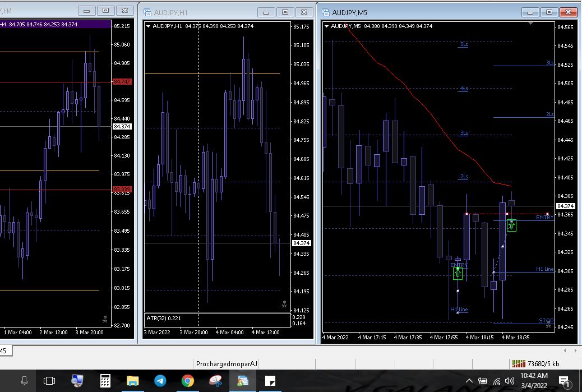Expand the AUDJPY,H1 chart title dropdown triangle

148,26
